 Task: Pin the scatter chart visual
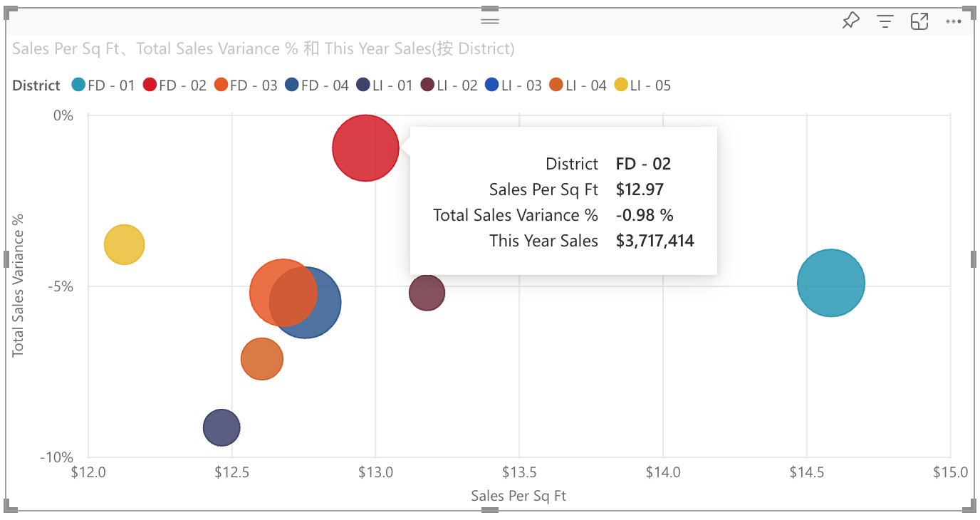850,21
